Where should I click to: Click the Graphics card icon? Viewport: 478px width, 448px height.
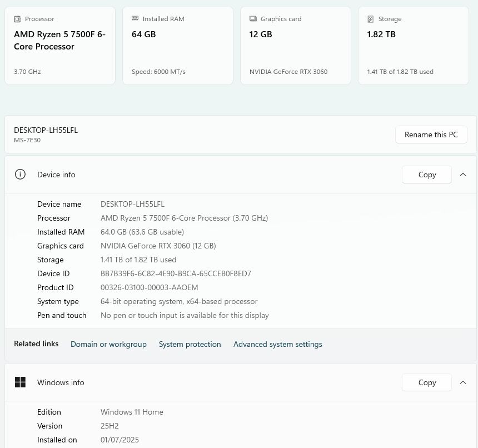[253, 19]
